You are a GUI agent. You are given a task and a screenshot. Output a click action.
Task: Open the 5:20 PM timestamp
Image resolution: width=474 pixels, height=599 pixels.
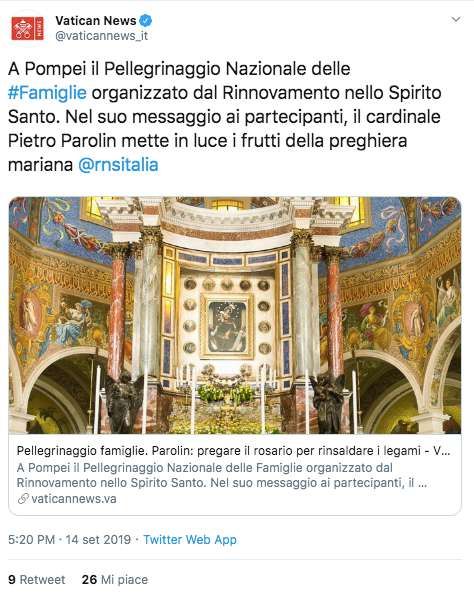[31, 539]
